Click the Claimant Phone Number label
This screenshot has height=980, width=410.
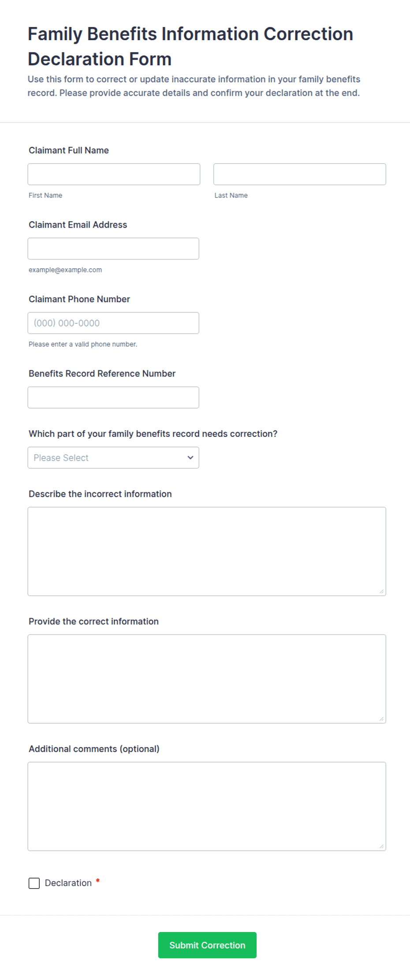click(x=79, y=299)
